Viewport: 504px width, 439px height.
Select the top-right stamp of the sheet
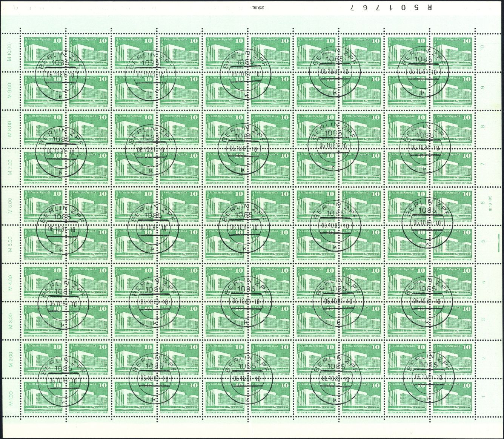[x=453, y=51]
